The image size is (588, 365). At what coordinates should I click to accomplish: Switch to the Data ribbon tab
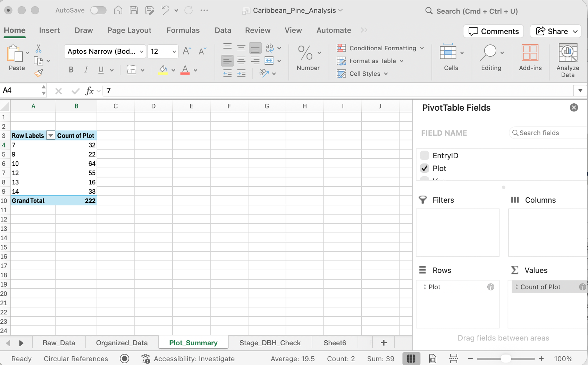223,30
